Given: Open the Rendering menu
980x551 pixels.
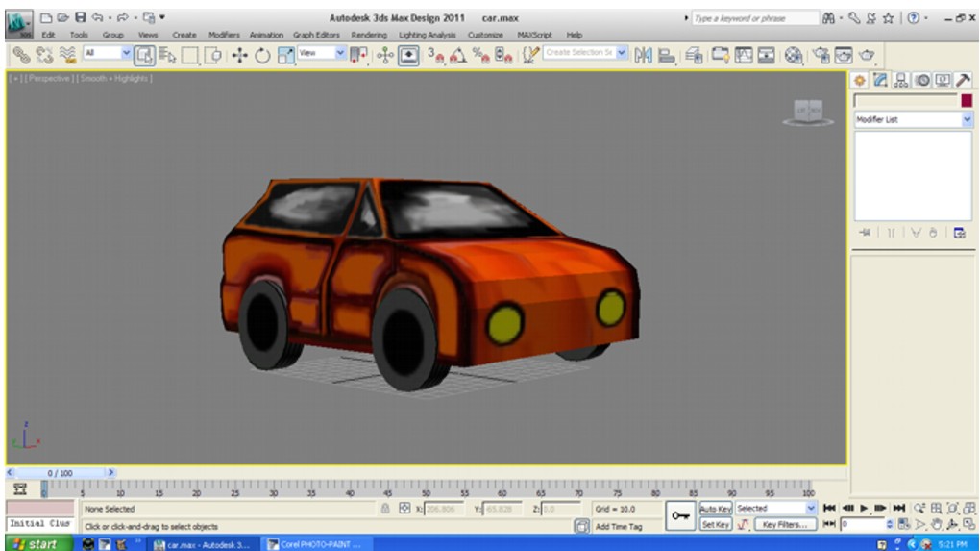Looking at the screenshot, I should 369,35.
